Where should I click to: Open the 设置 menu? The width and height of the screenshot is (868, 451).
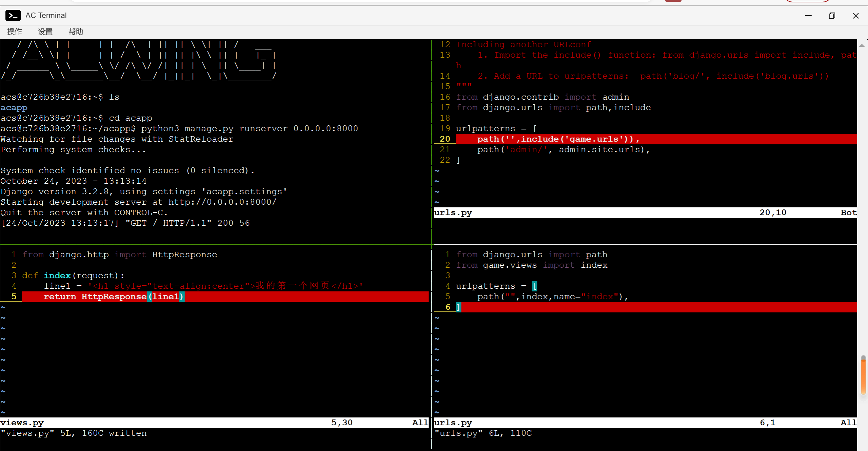(x=45, y=32)
